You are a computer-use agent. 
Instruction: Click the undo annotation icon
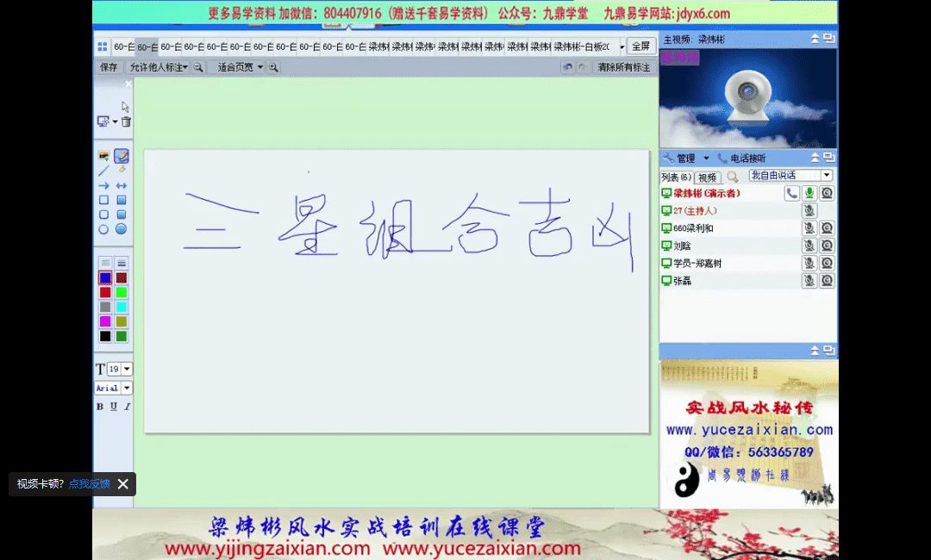click(x=567, y=67)
